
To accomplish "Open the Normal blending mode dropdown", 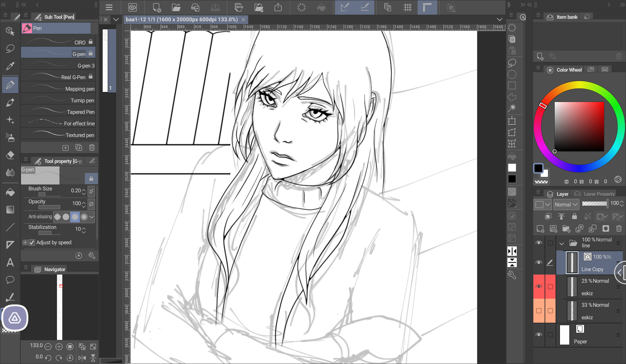I will click(x=566, y=205).
